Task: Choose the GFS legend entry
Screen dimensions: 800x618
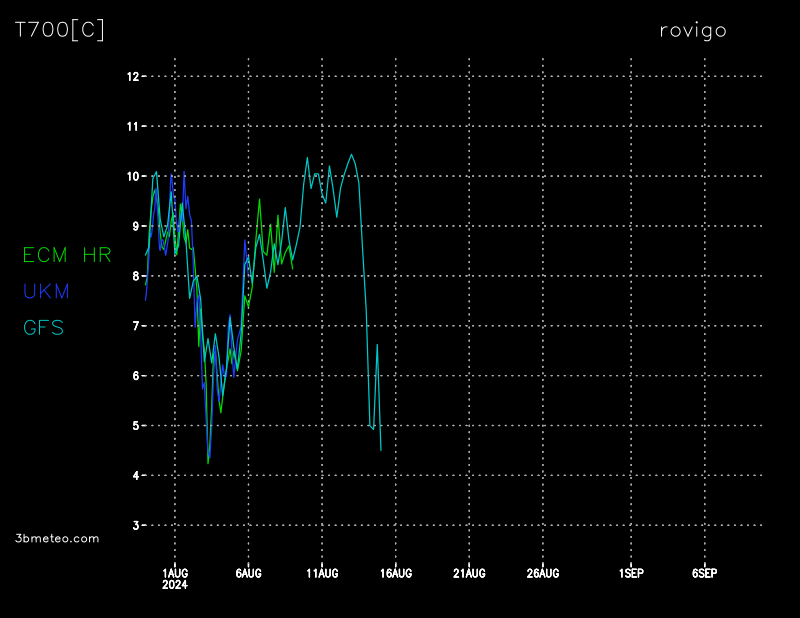Action: point(44,327)
